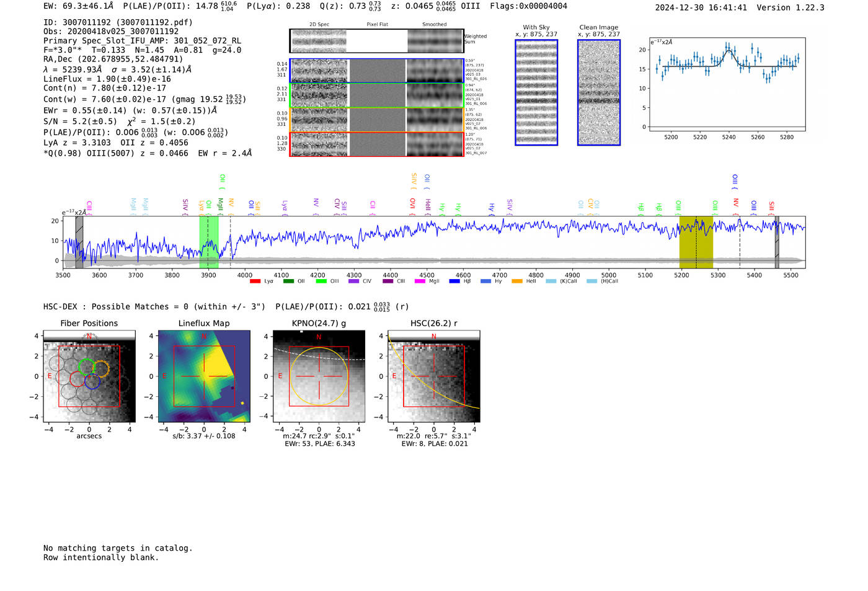
Task: Select the RA,Dec coordinates text
Action: [113, 60]
